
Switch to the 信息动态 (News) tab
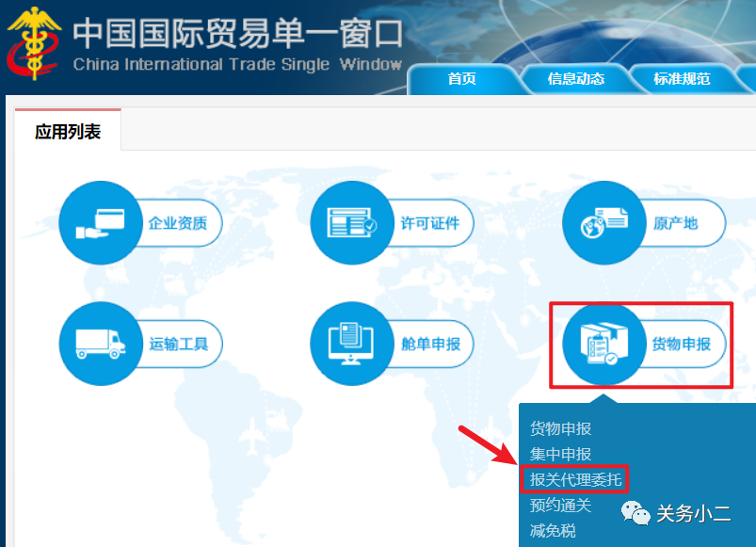pyautogui.click(x=575, y=79)
